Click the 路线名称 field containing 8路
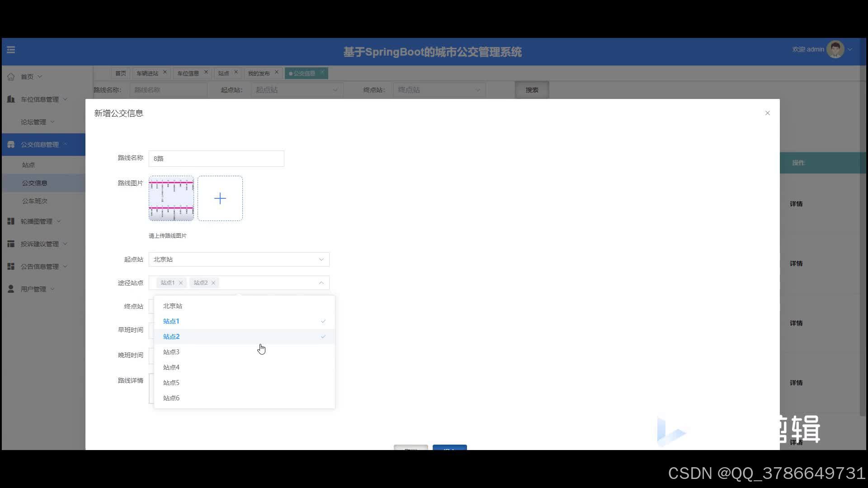Image resolution: width=868 pixels, height=488 pixels. coord(216,159)
